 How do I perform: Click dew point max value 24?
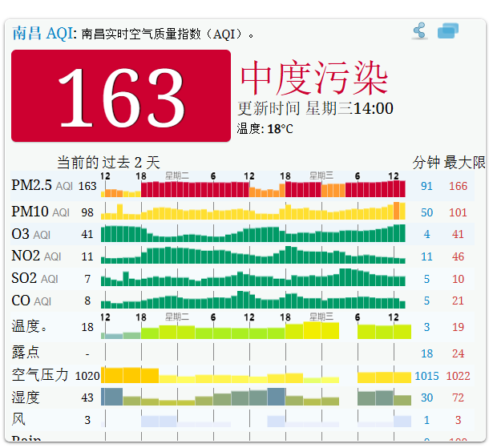coord(458,353)
